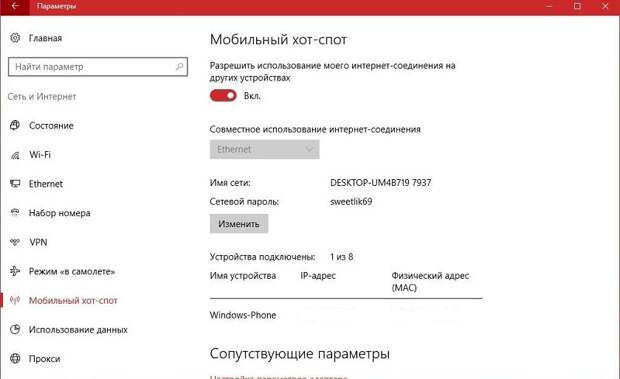Click the Параметры window title
Screen dimensions: 620x379
(x=57, y=6)
